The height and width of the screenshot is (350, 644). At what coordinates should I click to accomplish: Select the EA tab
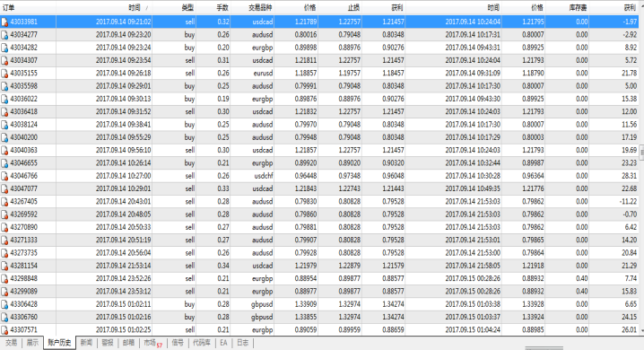pyautogui.click(x=223, y=343)
